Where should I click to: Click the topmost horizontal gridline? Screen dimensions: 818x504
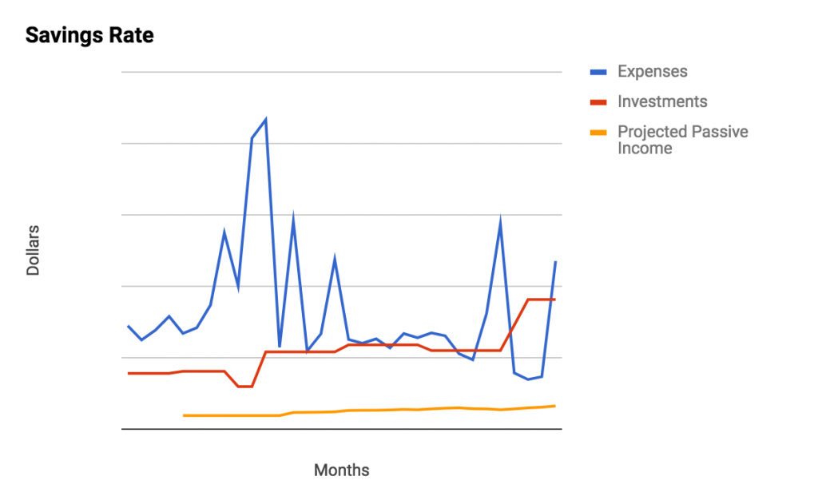click(342, 72)
